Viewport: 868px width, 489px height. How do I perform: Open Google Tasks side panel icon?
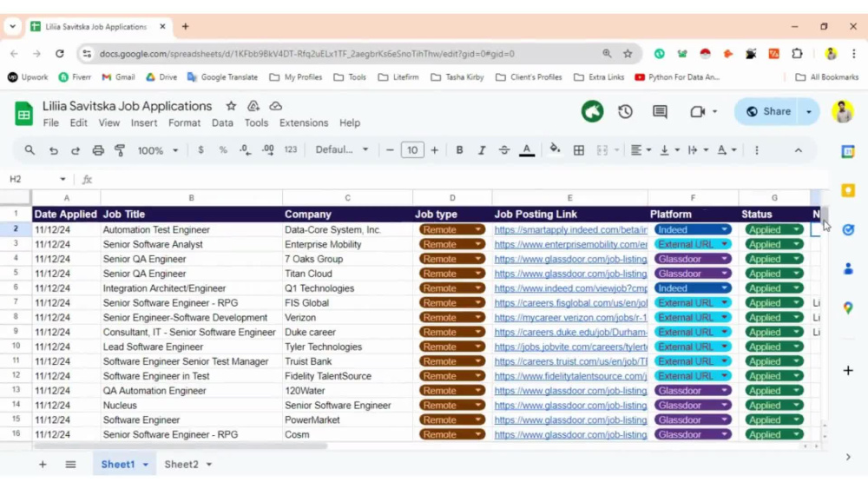tap(847, 229)
